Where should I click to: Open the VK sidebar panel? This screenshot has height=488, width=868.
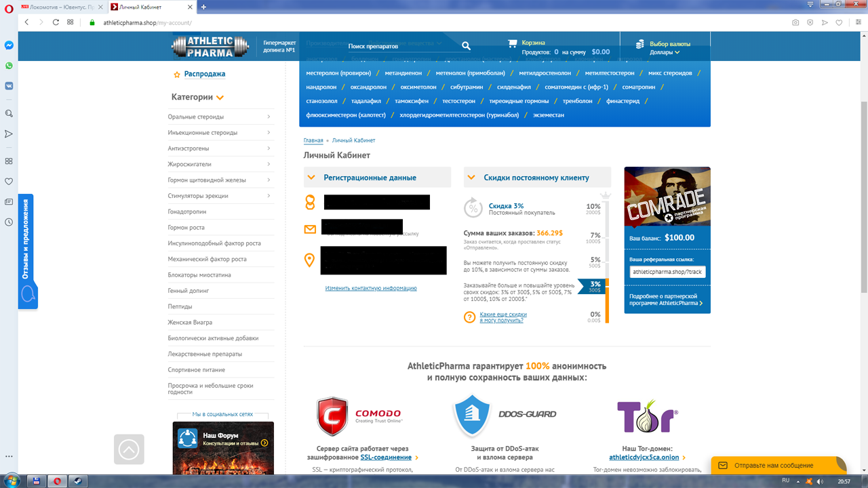9,86
